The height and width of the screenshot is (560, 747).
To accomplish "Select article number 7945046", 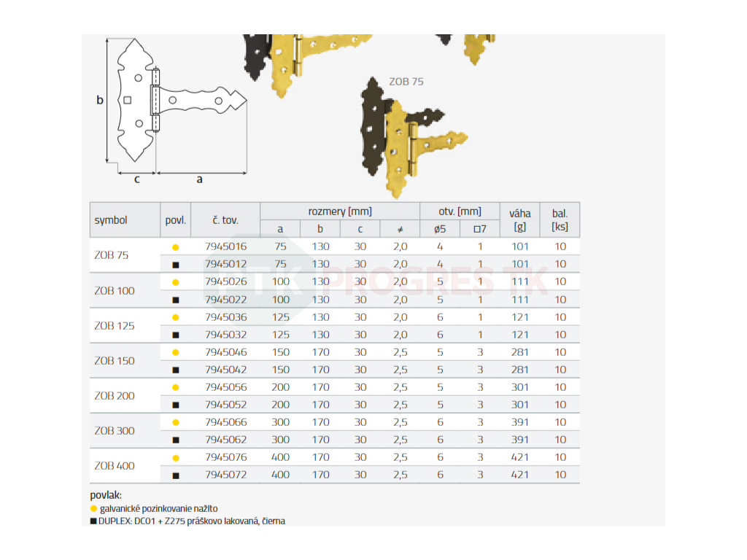I will (x=226, y=352).
